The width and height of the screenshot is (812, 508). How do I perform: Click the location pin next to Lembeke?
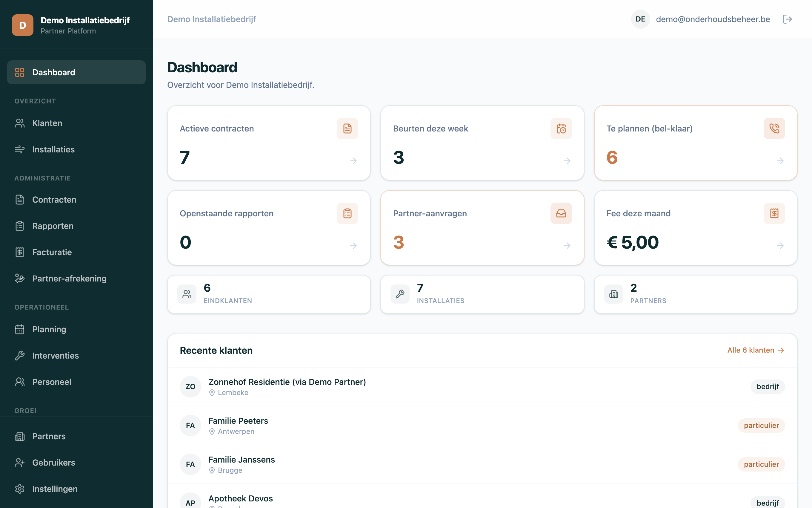click(212, 393)
